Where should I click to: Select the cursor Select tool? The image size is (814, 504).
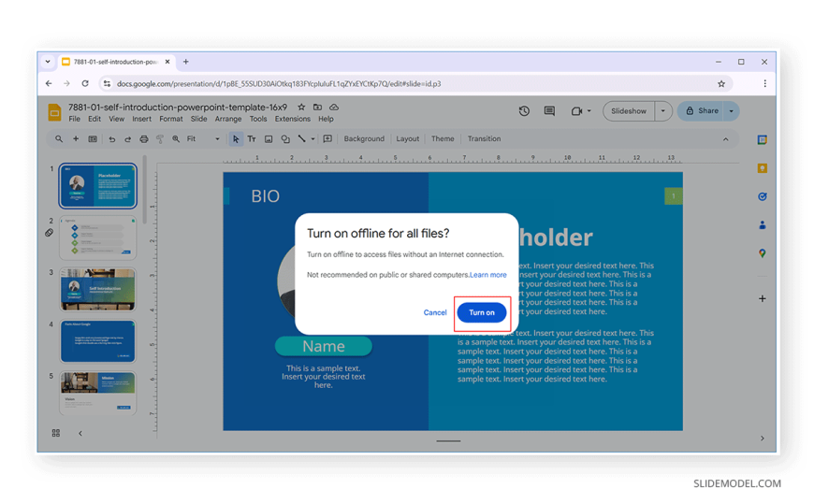point(236,139)
